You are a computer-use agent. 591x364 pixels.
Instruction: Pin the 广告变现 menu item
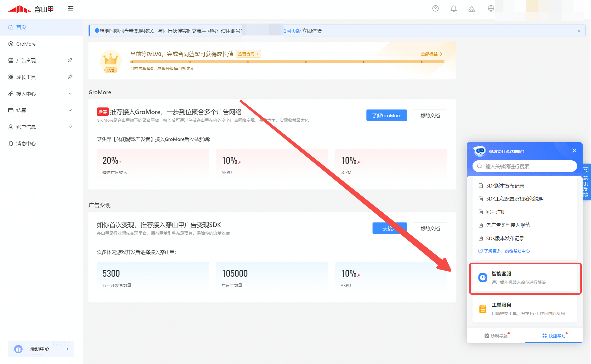point(70,60)
